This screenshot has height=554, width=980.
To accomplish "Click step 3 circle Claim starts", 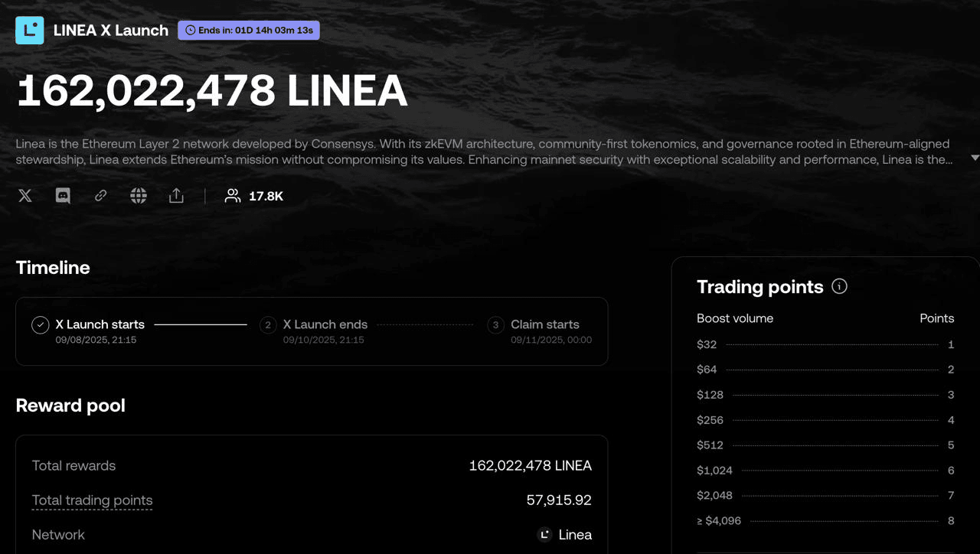I will pos(495,325).
